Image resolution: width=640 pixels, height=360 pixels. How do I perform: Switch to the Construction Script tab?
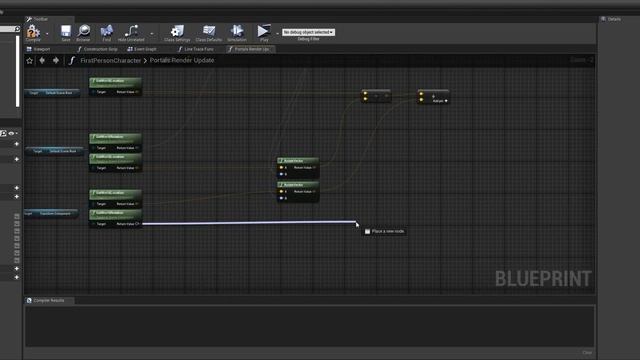click(98, 49)
